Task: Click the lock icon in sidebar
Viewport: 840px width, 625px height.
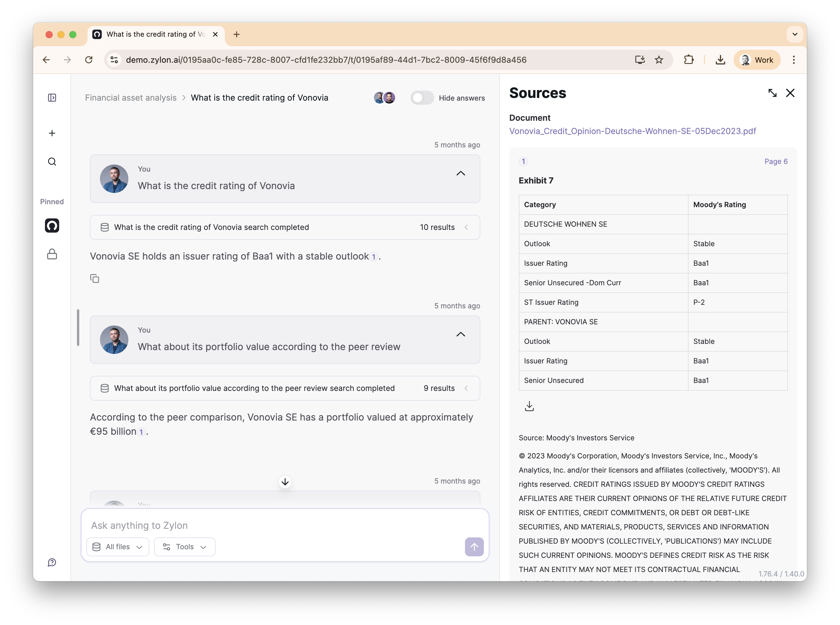Action: click(52, 254)
